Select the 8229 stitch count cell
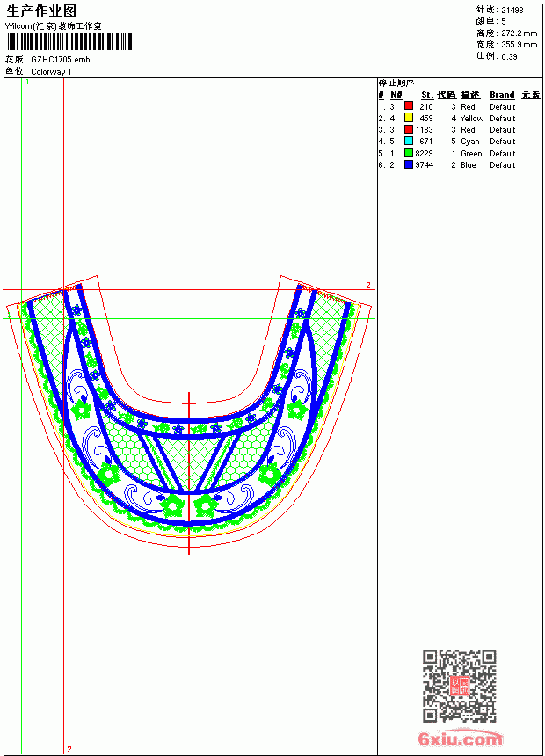The height and width of the screenshot is (756, 545). [x=424, y=153]
